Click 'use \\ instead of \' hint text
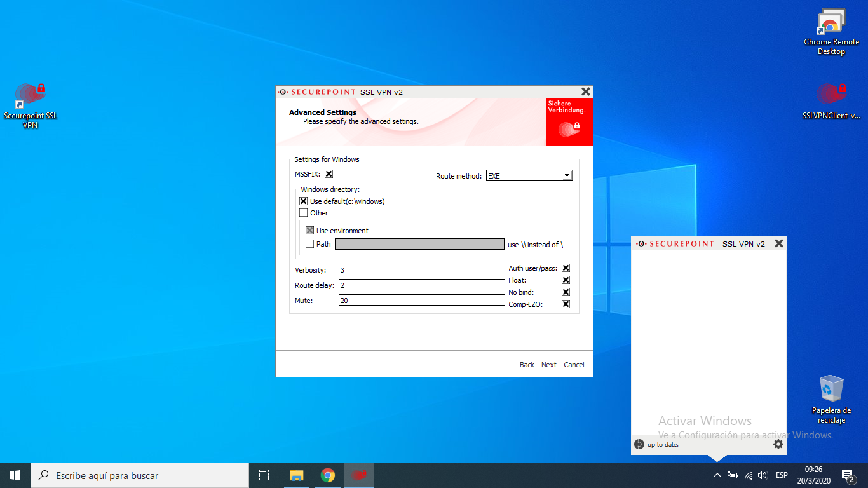Viewport: 868px width, 488px height. coord(535,245)
